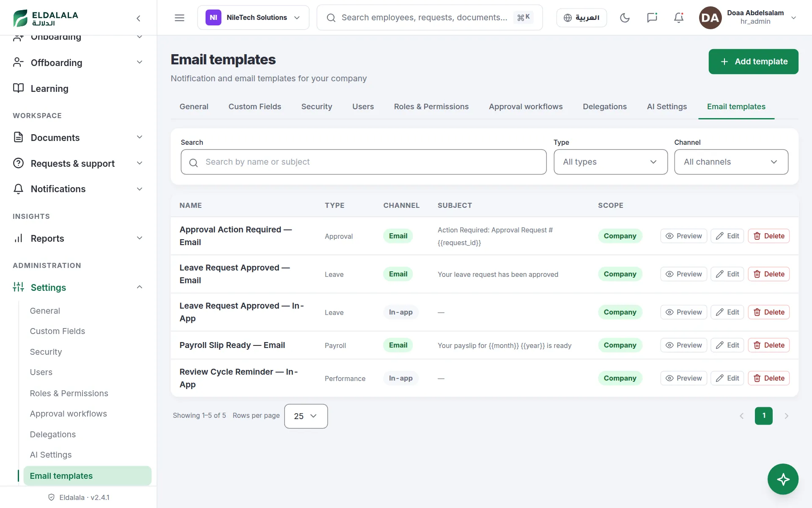812x508 pixels.
Task: Collapse the sidebar with the chevron
Action: tap(138, 18)
